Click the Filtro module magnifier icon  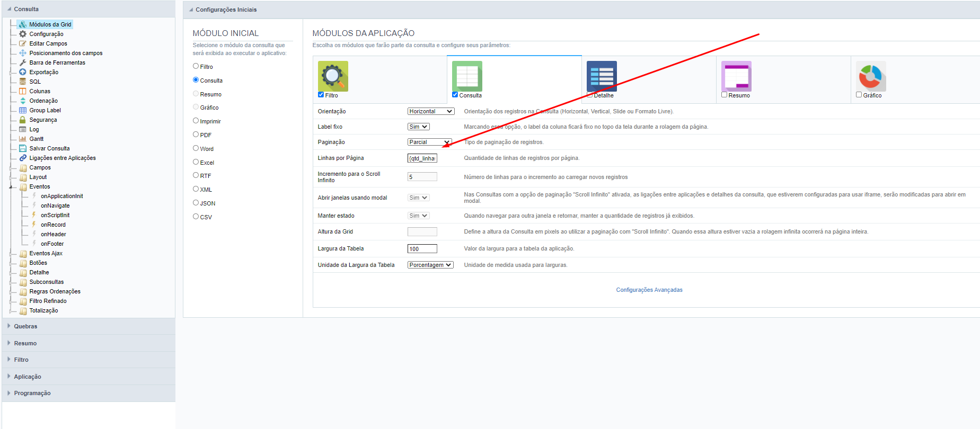pyautogui.click(x=333, y=76)
